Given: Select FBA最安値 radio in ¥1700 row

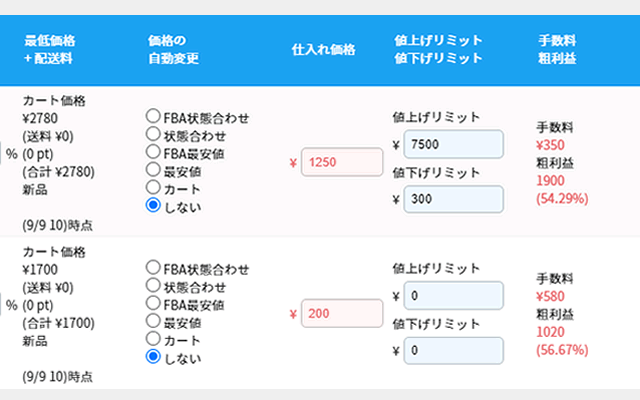Looking at the screenshot, I should (153, 302).
